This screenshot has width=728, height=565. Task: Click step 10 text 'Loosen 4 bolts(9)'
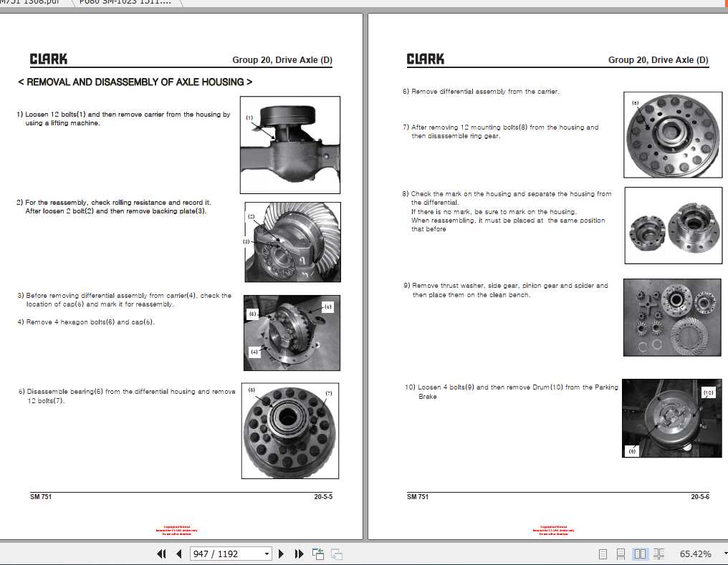511,392
